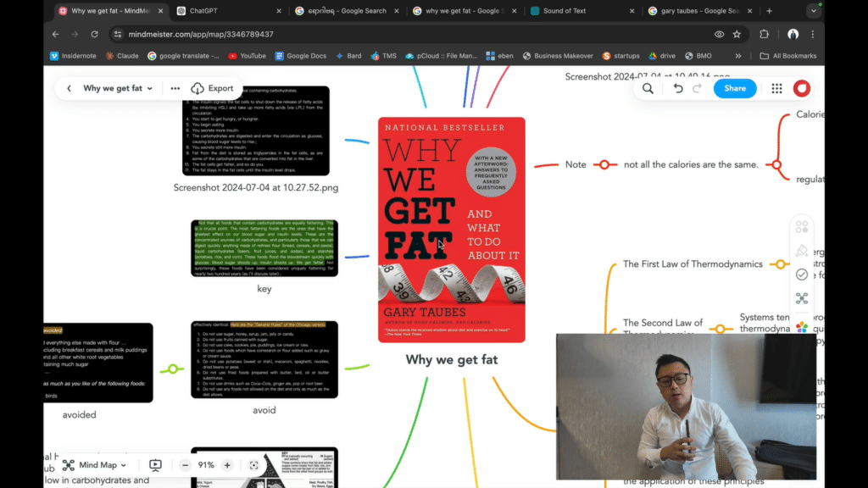Open the colorful flower icon in sidebar

tap(802, 327)
